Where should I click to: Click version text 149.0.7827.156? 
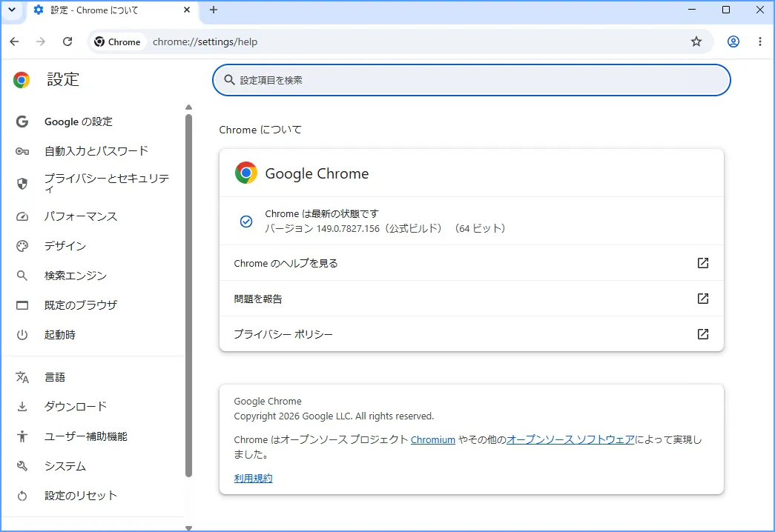coord(348,229)
